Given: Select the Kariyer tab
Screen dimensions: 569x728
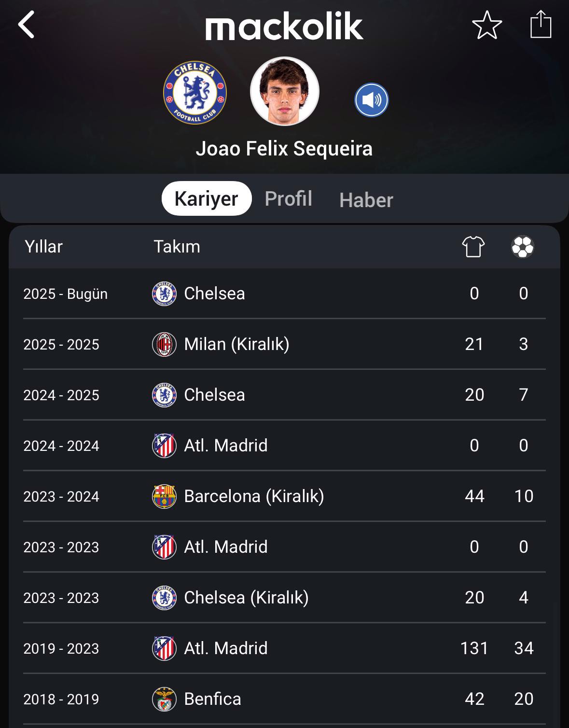Looking at the screenshot, I should 207,198.
